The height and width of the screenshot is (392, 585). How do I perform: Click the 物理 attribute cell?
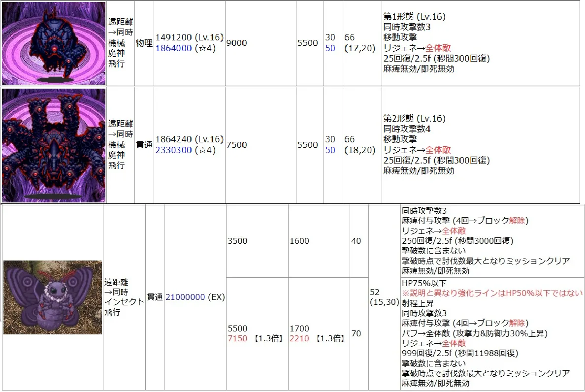144,43
